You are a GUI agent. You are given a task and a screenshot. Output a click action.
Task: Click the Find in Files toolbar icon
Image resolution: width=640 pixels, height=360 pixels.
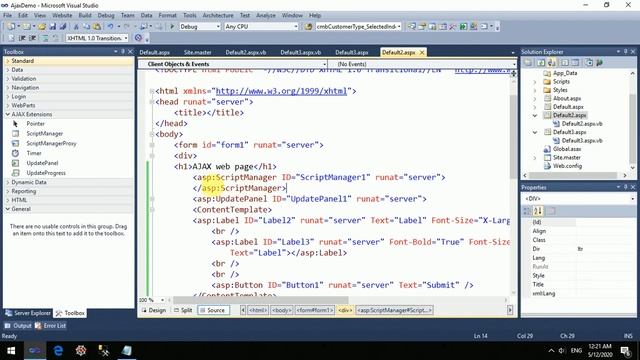pyautogui.click(x=308, y=27)
